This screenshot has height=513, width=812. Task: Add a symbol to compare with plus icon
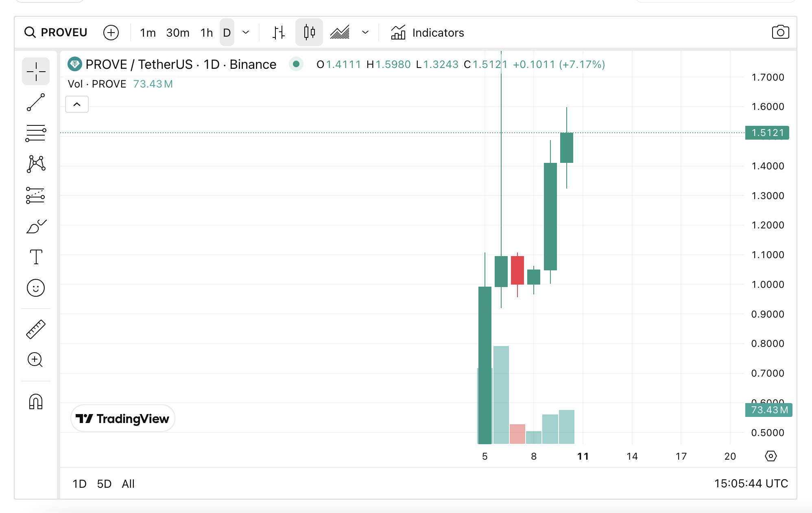tap(111, 33)
